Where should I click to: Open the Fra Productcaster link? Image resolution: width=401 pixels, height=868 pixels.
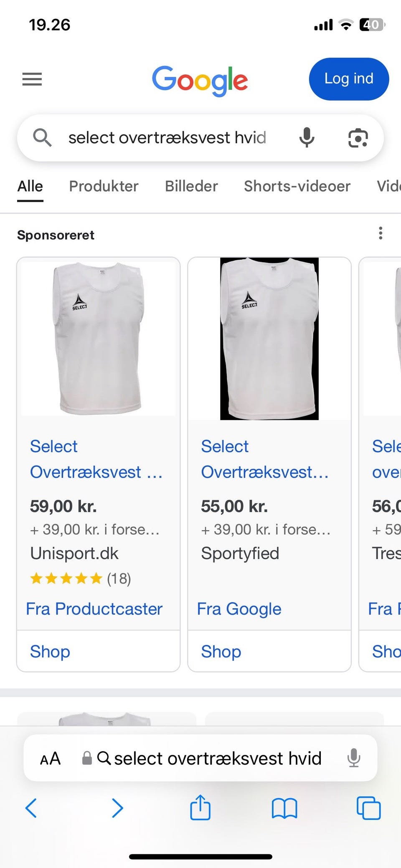[94, 609]
